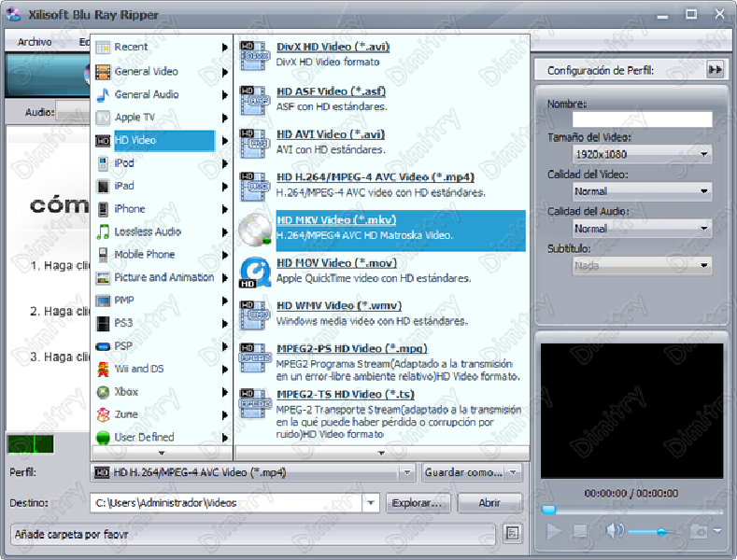The width and height of the screenshot is (737, 560).
Task: Open the iPad profile category
Action: 162,186
